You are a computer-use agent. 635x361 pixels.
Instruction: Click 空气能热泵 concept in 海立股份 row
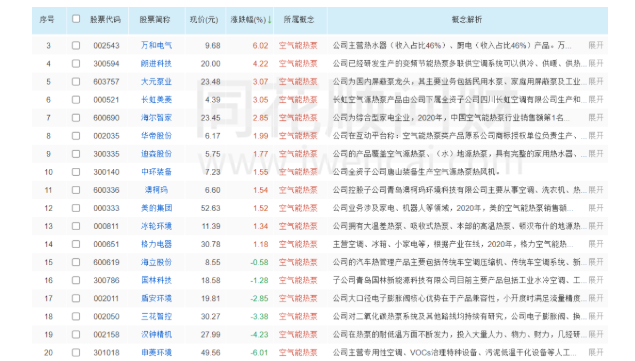[298, 262]
